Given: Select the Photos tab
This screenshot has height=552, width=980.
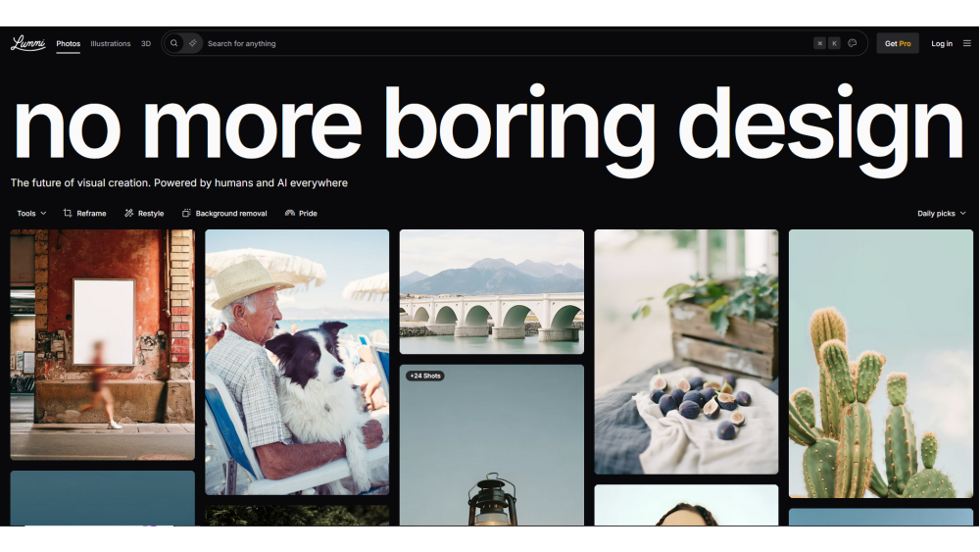Looking at the screenshot, I should (x=69, y=43).
